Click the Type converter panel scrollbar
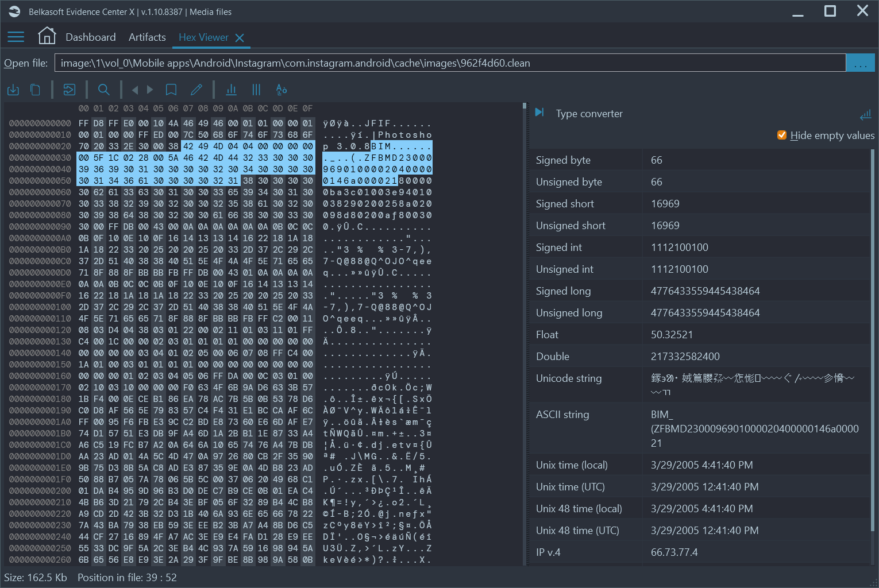 (x=872, y=339)
